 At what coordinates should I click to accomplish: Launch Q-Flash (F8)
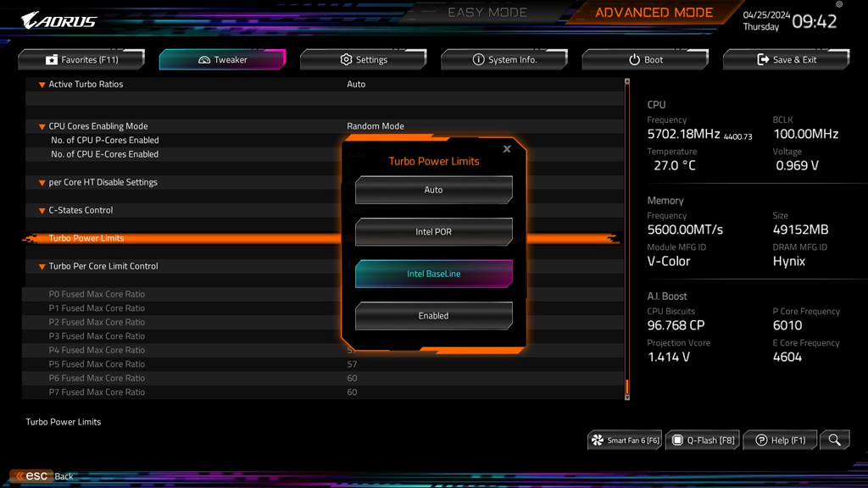click(703, 441)
